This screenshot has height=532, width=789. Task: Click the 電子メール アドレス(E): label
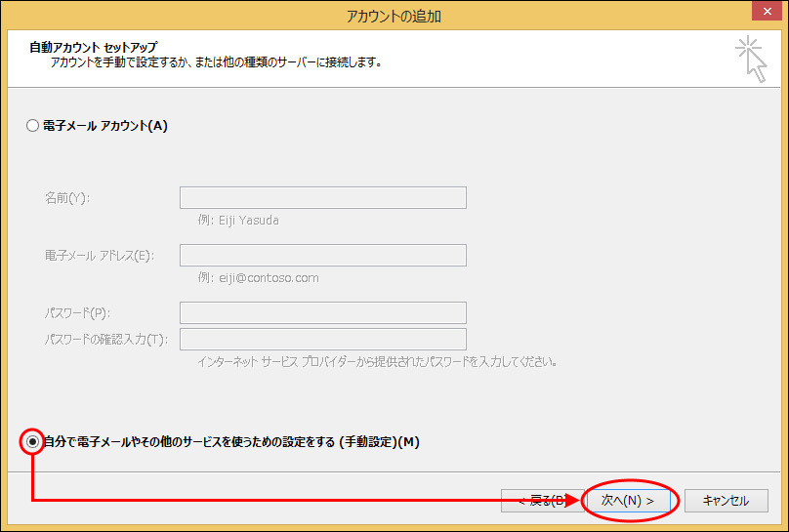click(x=100, y=256)
